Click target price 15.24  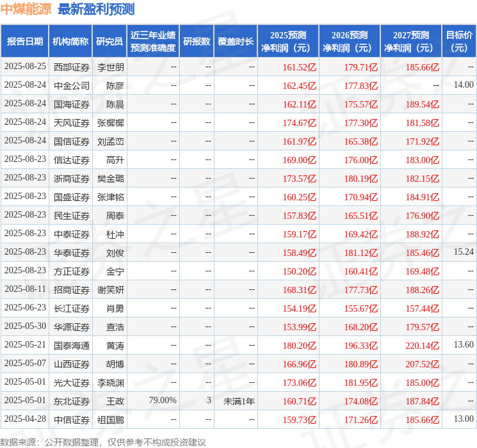(464, 252)
